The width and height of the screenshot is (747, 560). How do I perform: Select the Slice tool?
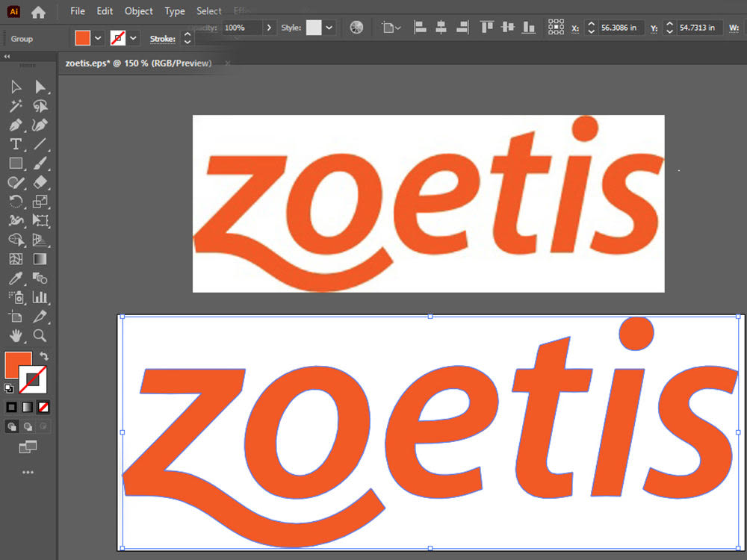(x=40, y=316)
